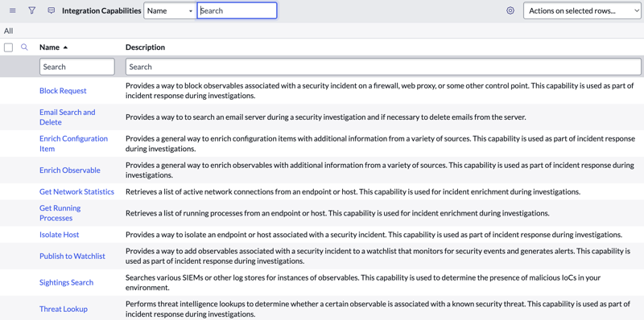Expand Actions on selected rows dropdown
The image size is (644, 320).
(581, 11)
